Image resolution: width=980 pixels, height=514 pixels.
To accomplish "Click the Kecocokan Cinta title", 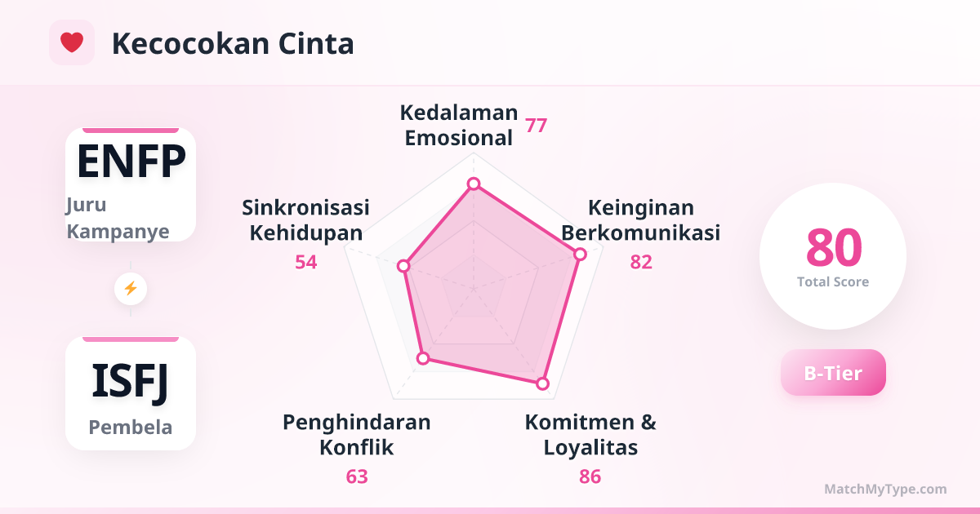I will pyautogui.click(x=233, y=43).
